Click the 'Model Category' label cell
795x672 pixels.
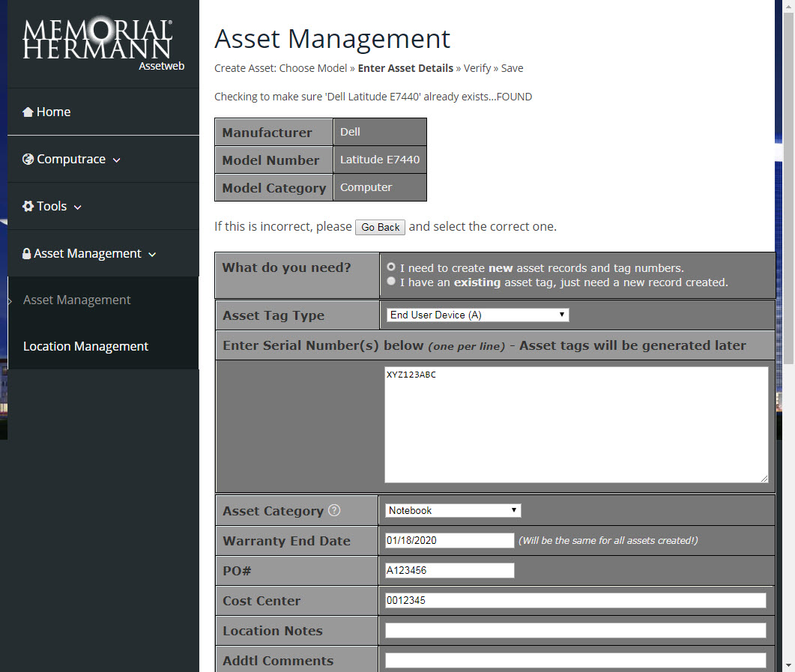[x=273, y=187]
